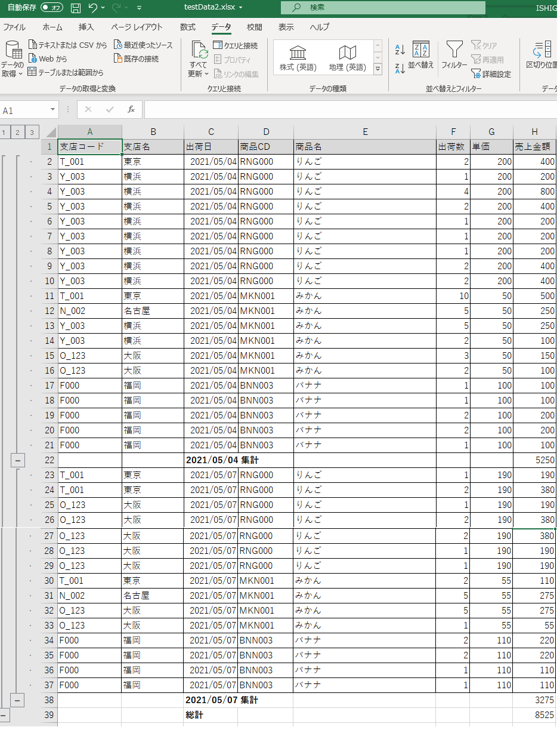Expand the データの種類 gallery

378,69
